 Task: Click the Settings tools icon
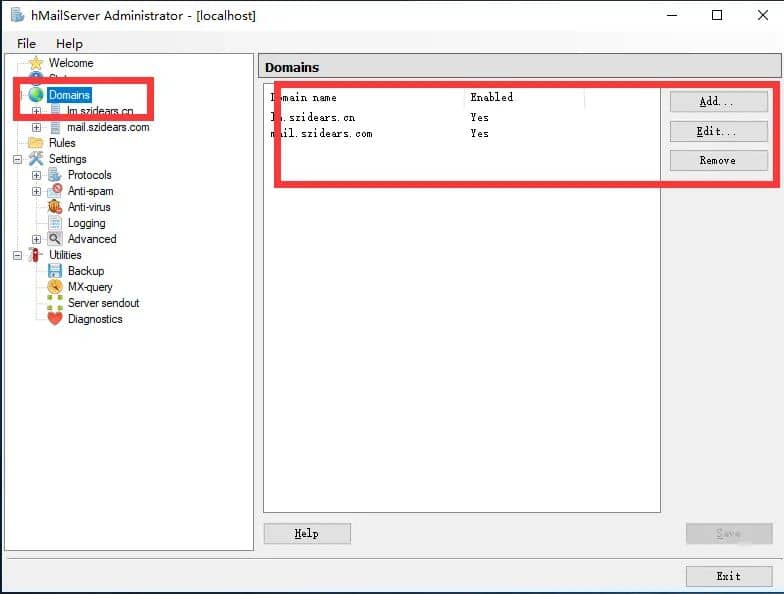point(37,159)
